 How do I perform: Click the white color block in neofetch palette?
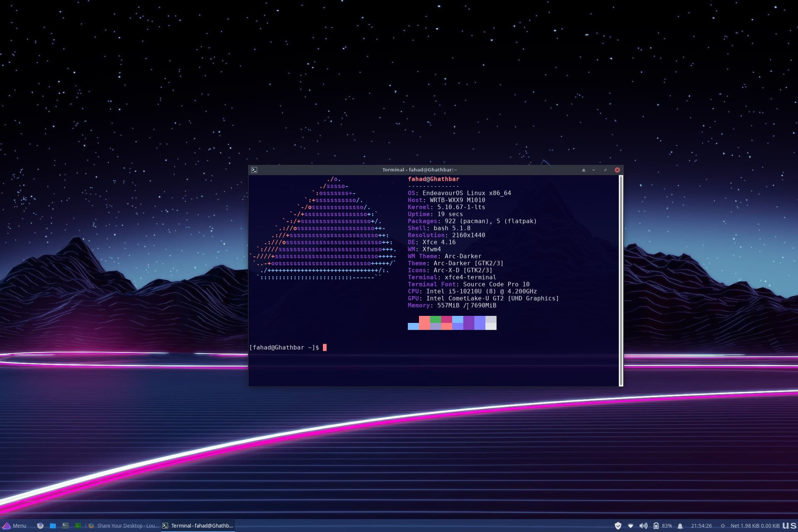pos(491,326)
